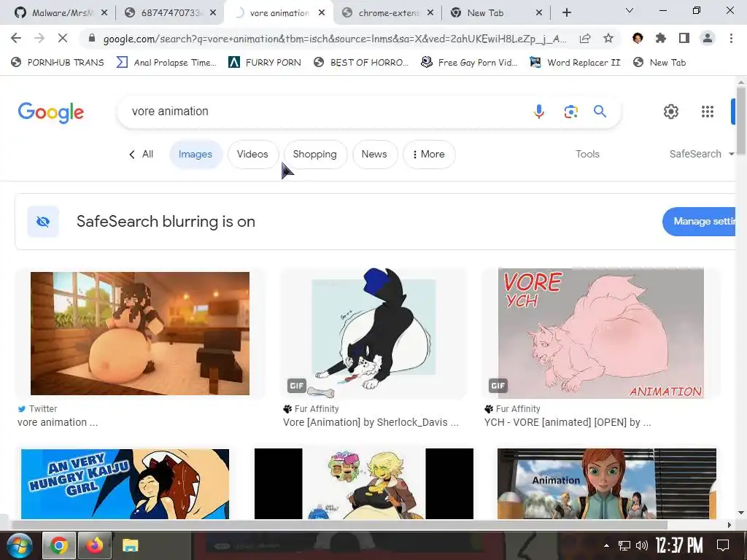
Task: Click the round extension icon next to the star
Action: point(638,38)
